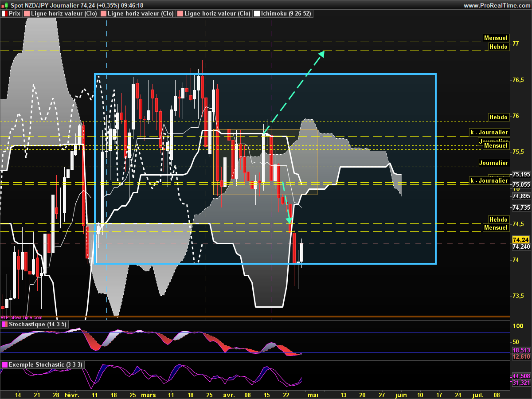The height and width of the screenshot is (399, 532).
Task: Click the 22 date label on time axis
Action: click(286, 395)
